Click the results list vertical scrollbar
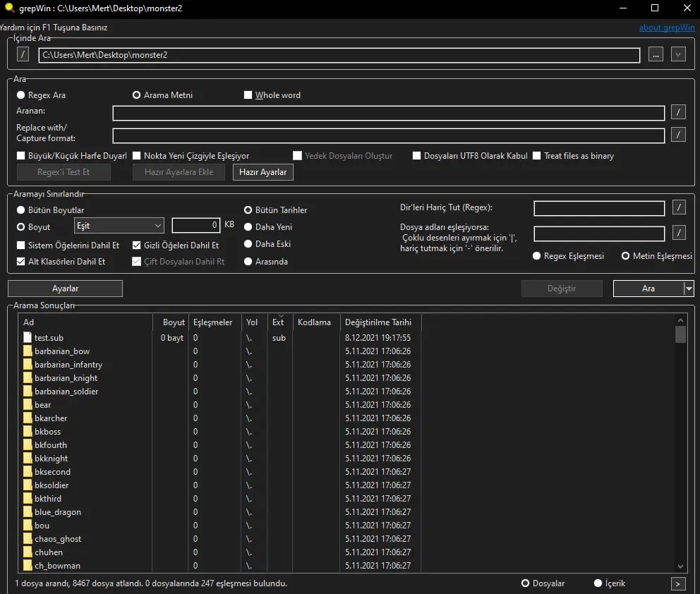 (680, 444)
